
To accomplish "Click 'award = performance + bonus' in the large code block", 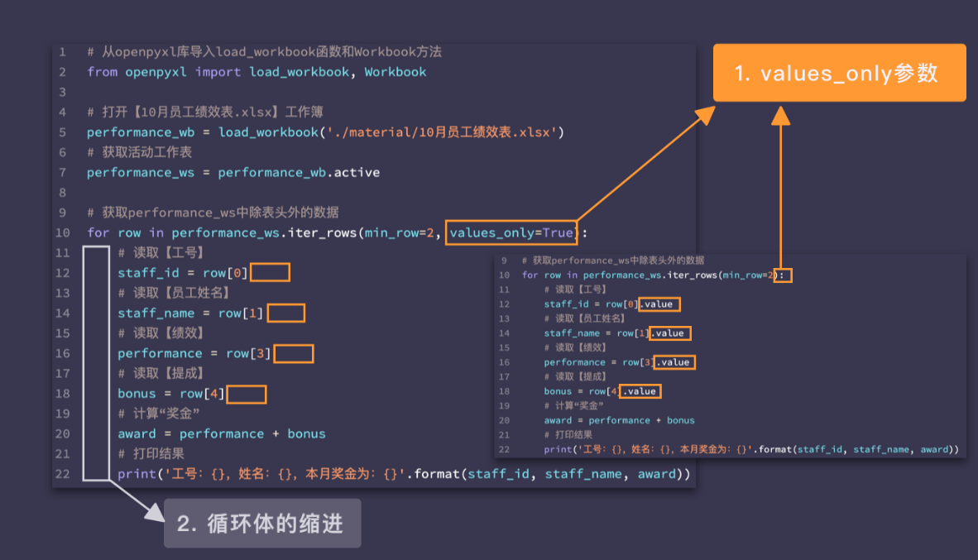I will click(x=222, y=433).
